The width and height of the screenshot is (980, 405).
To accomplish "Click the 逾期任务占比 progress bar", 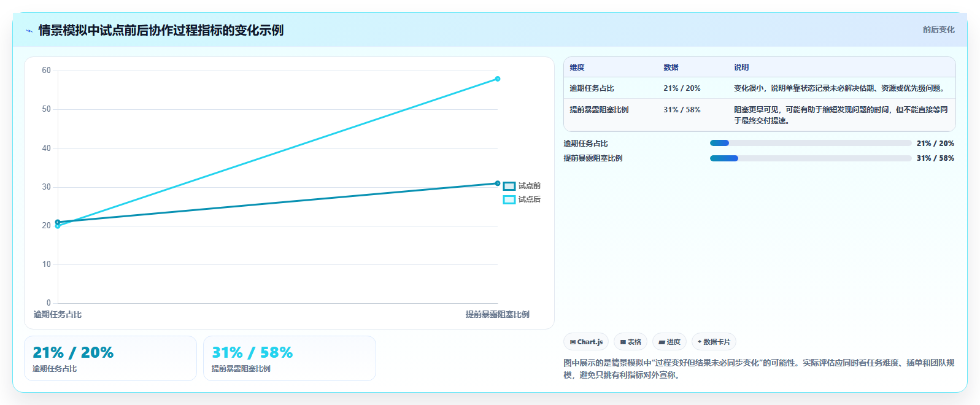I will (x=811, y=143).
